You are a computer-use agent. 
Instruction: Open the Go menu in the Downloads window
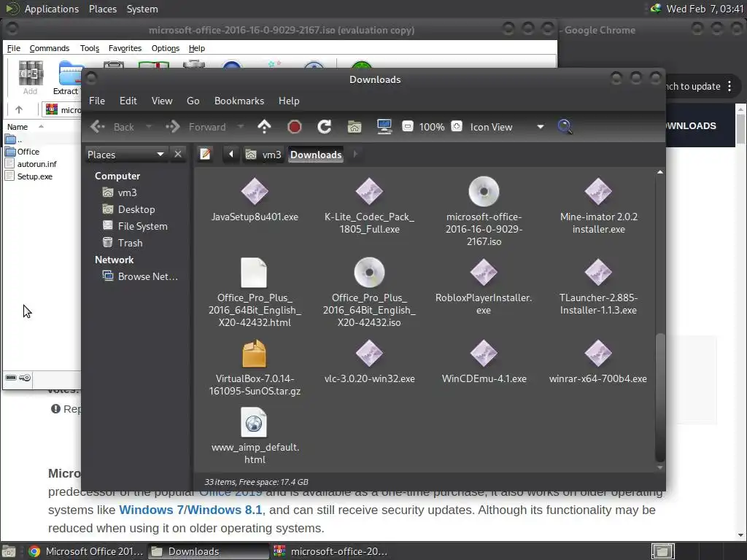(193, 101)
